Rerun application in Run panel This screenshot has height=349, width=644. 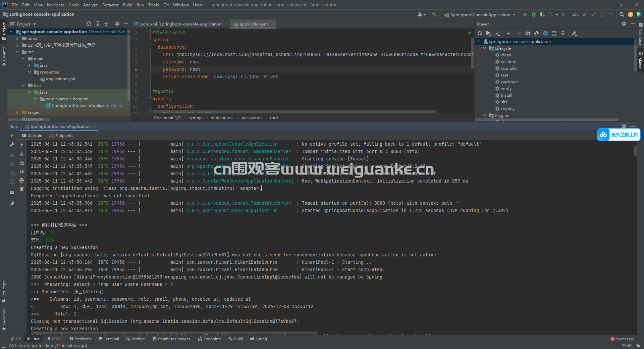tap(12, 136)
